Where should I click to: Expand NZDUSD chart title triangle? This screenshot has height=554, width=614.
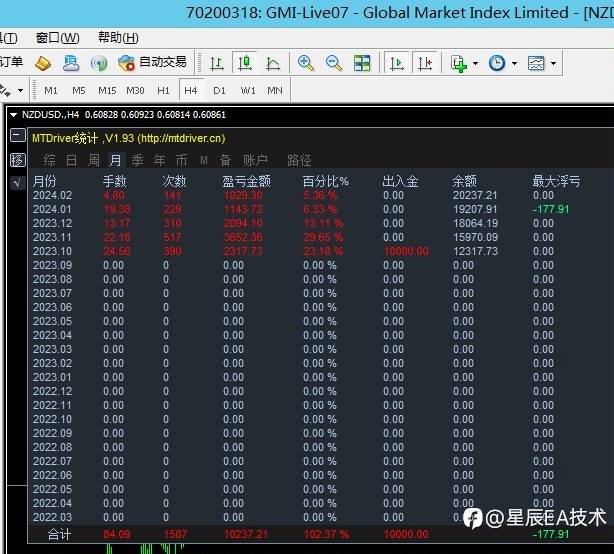tap(14, 115)
